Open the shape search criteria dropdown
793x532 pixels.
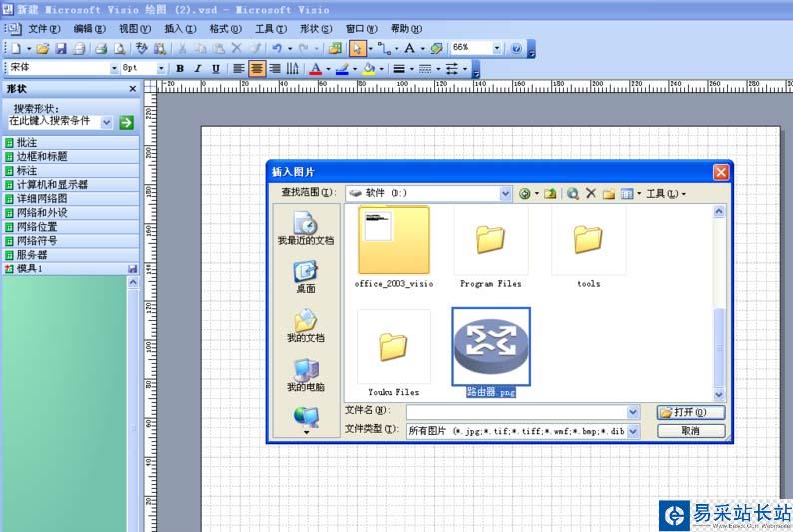pyautogui.click(x=106, y=122)
